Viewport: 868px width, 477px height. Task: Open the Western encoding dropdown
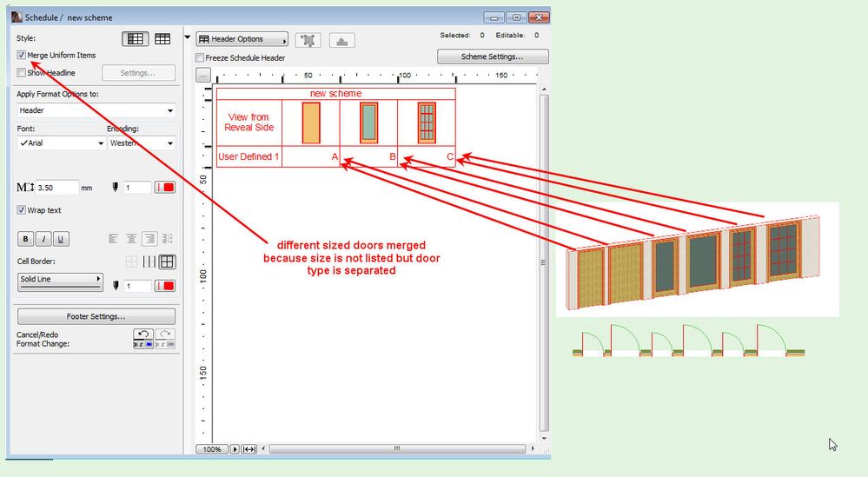pos(141,142)
